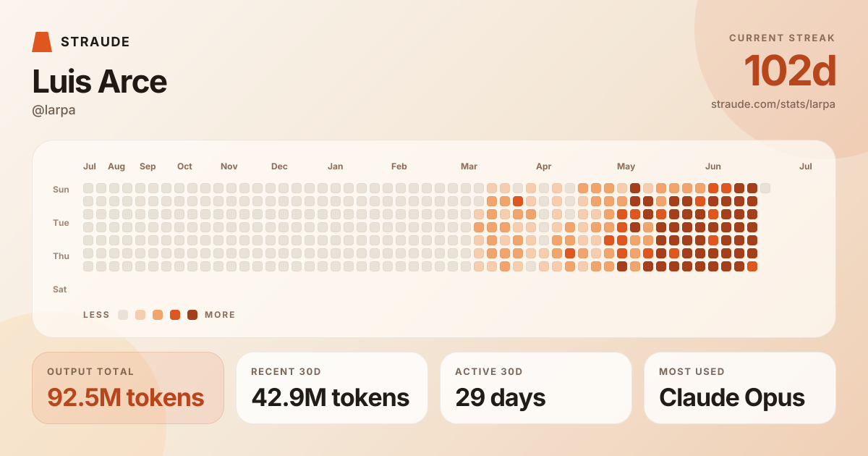Select the darkest brown legend swatch

coord(192,315)
